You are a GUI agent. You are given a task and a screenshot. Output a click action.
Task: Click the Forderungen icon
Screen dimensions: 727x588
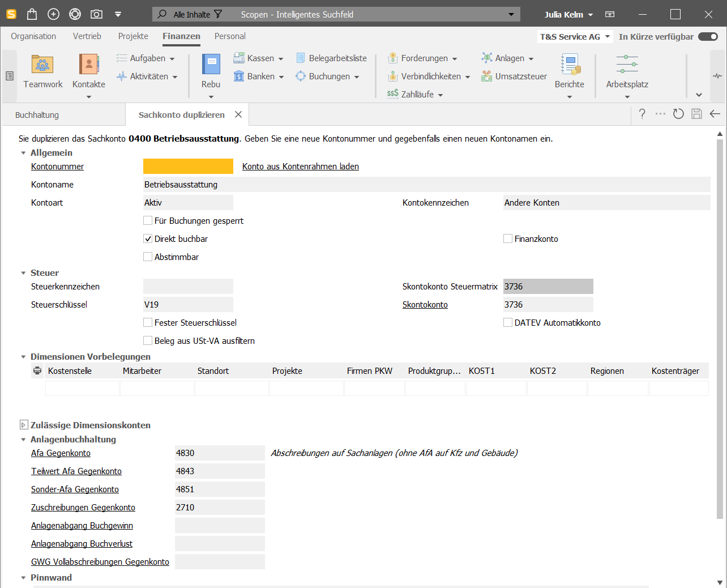[393, 58]
